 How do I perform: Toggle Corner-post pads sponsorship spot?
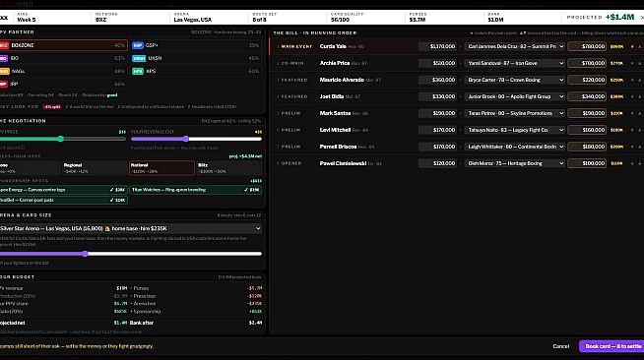click(x=63, y=200)
